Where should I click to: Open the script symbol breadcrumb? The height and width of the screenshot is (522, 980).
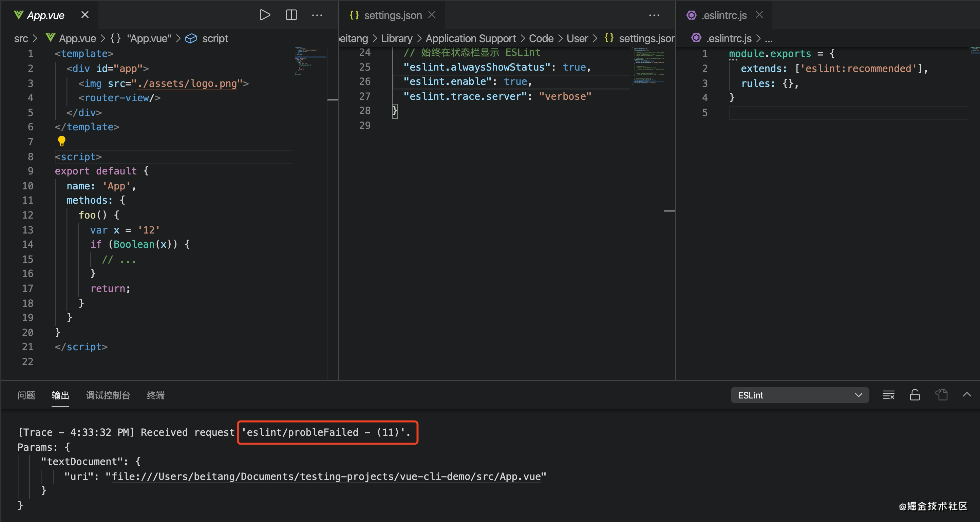pos(215,38)
